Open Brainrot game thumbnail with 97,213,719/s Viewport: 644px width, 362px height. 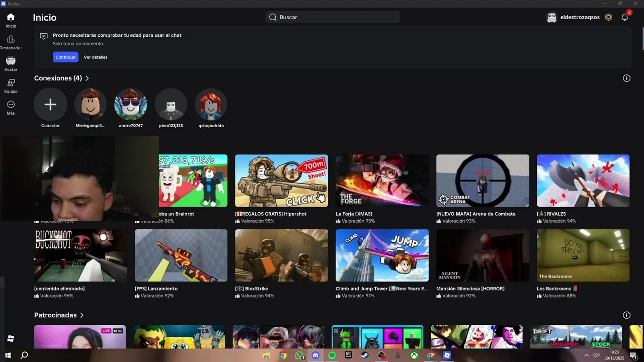pos(193,180)
